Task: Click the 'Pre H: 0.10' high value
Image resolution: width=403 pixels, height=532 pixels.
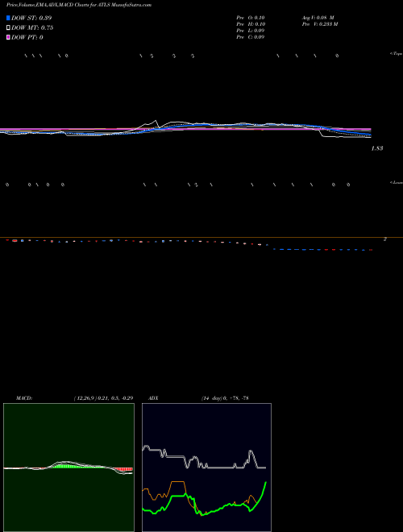Action: [251, 24]
